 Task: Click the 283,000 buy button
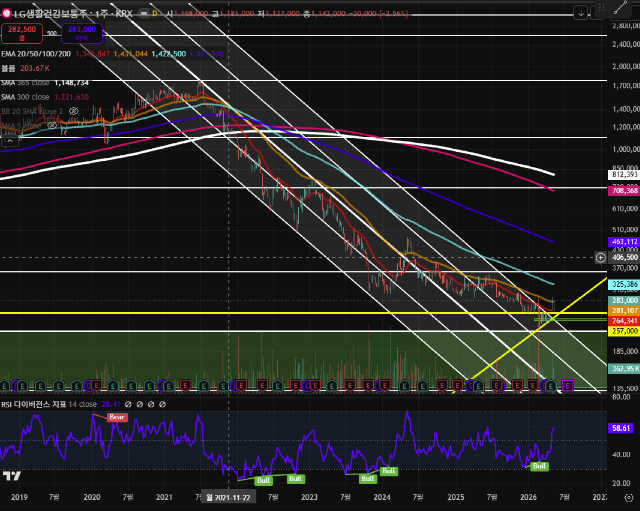click(x=82, y=33)
